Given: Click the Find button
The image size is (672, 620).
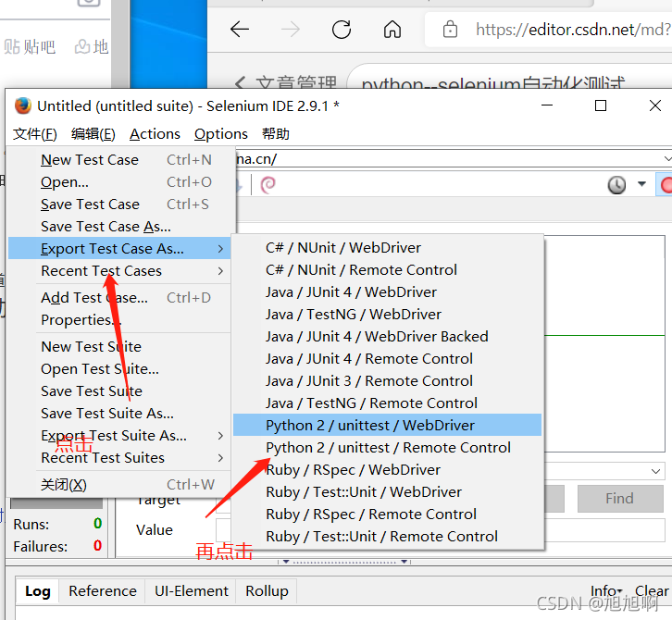Looking at the screenshot, I should 620,499.
